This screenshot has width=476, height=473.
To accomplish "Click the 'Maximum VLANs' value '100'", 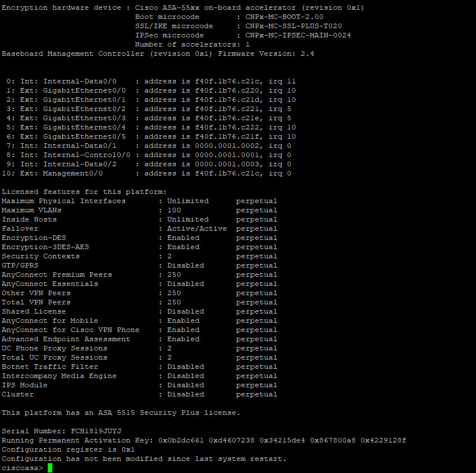I will point(174,210).
